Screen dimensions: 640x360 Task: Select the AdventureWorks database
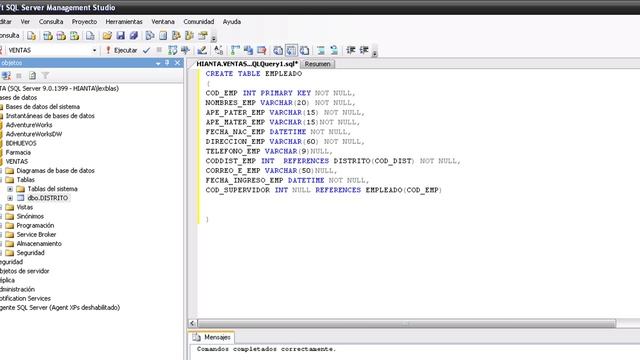(29, 125)
